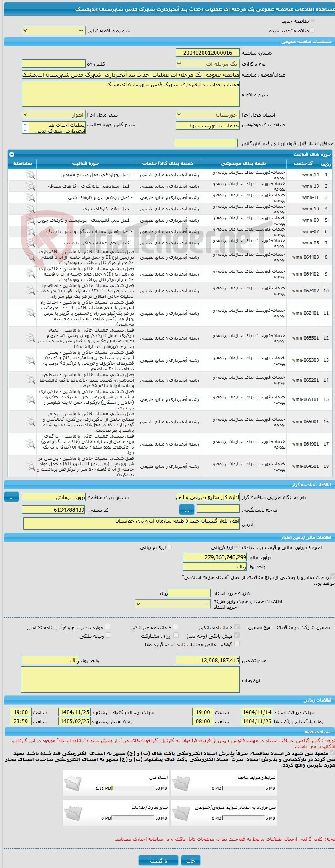The image size is (335, 868).
Task: Select the مناقصه تجدید شده radio button
Action: pos(312,30)
